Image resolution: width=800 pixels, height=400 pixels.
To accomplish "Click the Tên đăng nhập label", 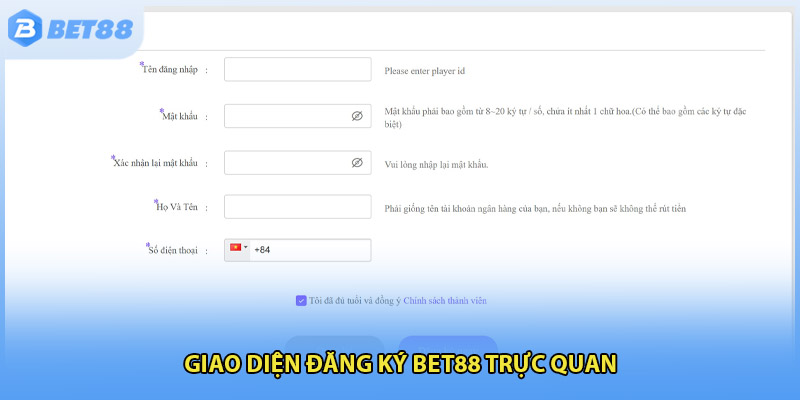I will [x=169, y=69].
